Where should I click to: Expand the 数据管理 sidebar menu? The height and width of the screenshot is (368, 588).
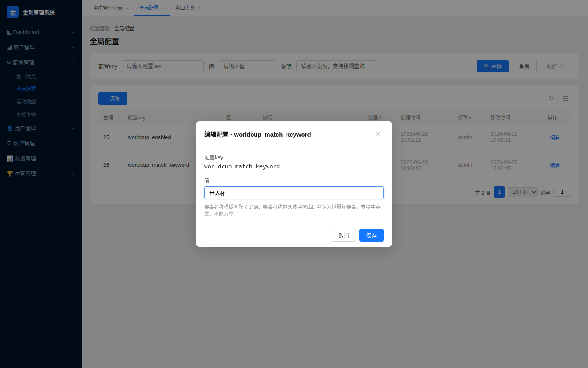pyautogui.click(x=41, y=158)
